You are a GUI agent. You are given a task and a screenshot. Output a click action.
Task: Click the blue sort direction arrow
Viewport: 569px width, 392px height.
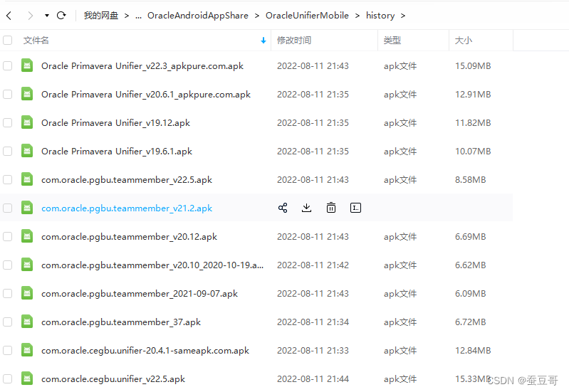pyautogui.click(x=263, y=41)
